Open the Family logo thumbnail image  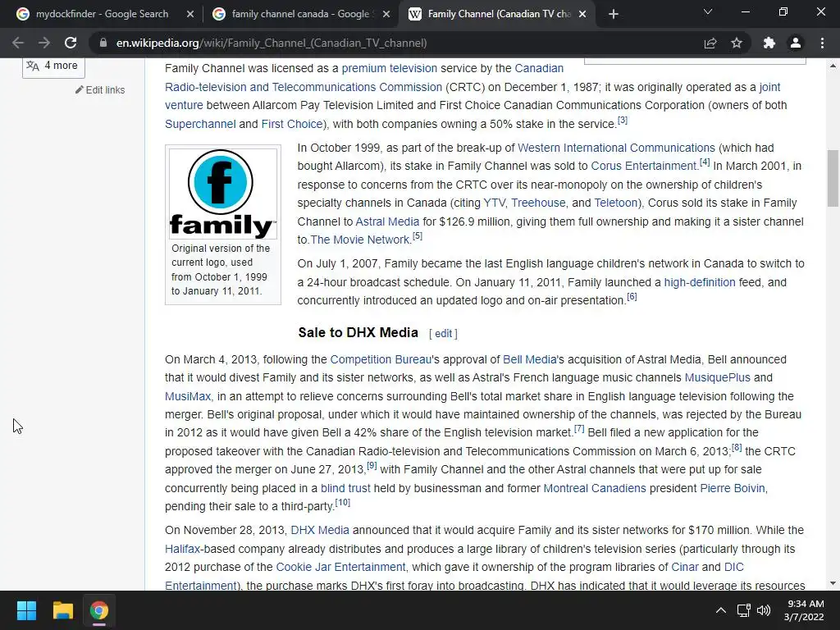223,194
